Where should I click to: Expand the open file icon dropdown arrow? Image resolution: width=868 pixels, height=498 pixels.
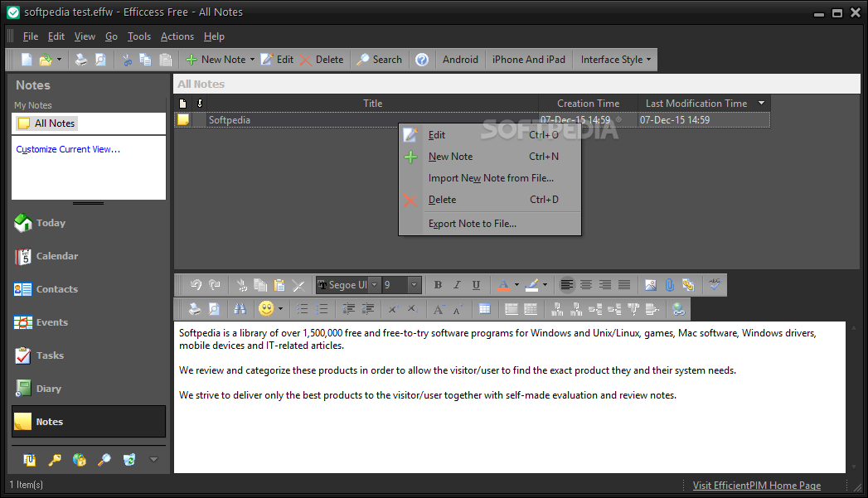59,59
